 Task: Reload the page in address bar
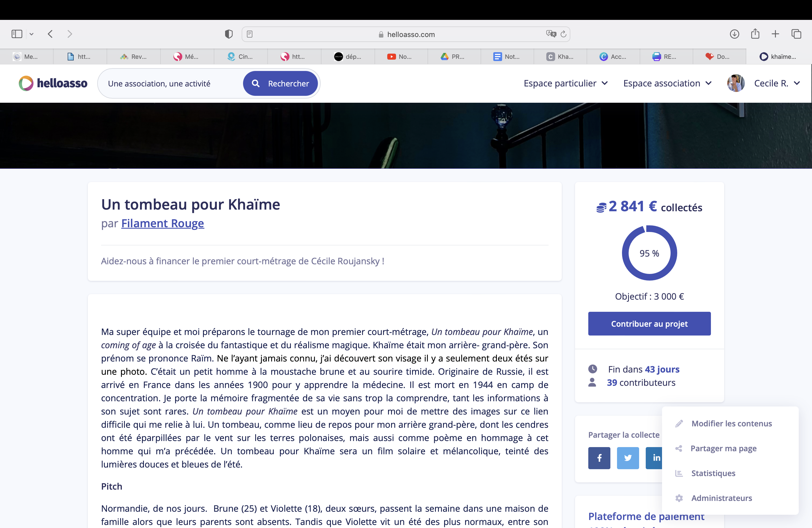click(563, 34)
